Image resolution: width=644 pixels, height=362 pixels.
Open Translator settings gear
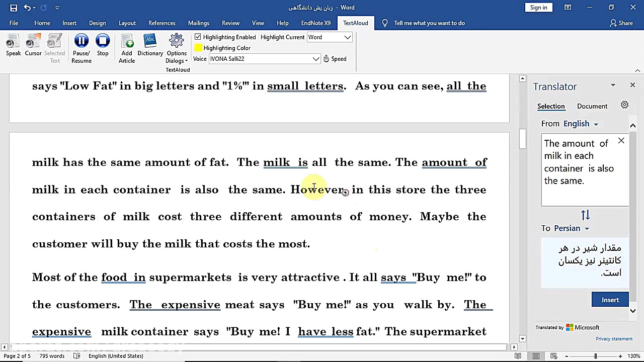tap(624, 105)
